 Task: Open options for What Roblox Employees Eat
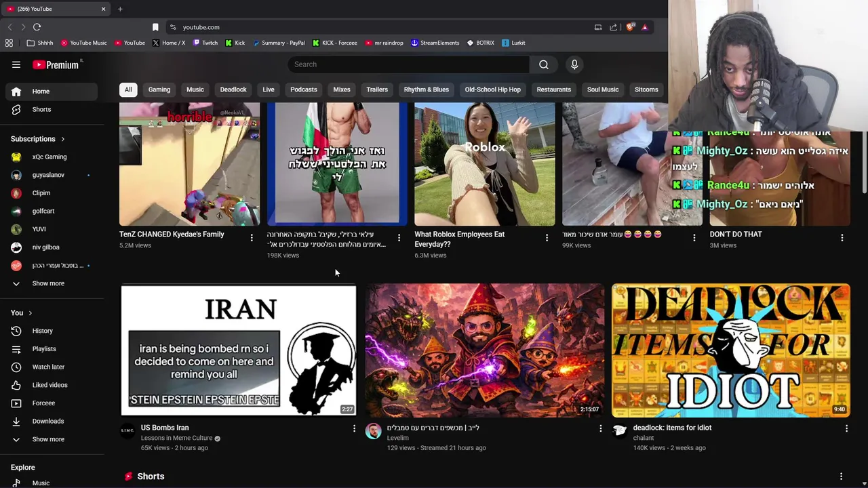(x=547, y=238)
